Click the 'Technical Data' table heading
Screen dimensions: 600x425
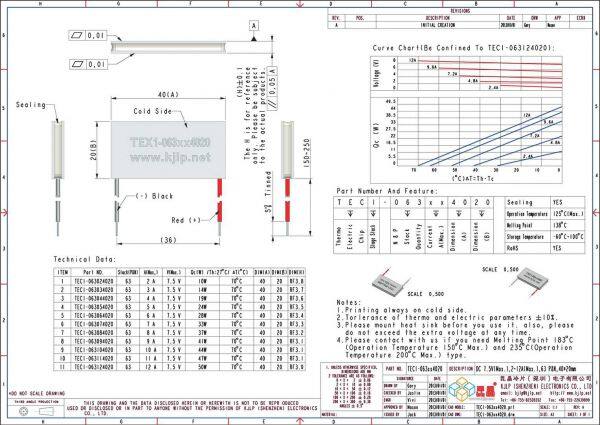point(83,258)
